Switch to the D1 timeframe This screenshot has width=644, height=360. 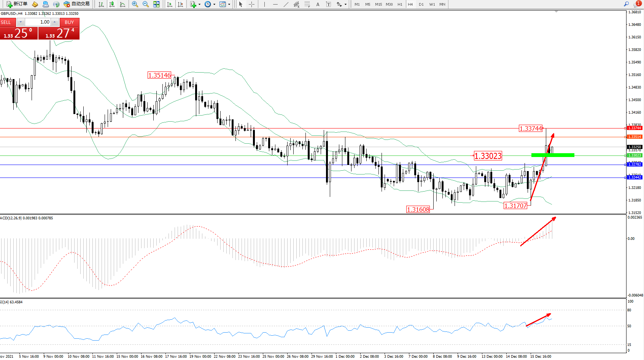[x=421, y=4]
